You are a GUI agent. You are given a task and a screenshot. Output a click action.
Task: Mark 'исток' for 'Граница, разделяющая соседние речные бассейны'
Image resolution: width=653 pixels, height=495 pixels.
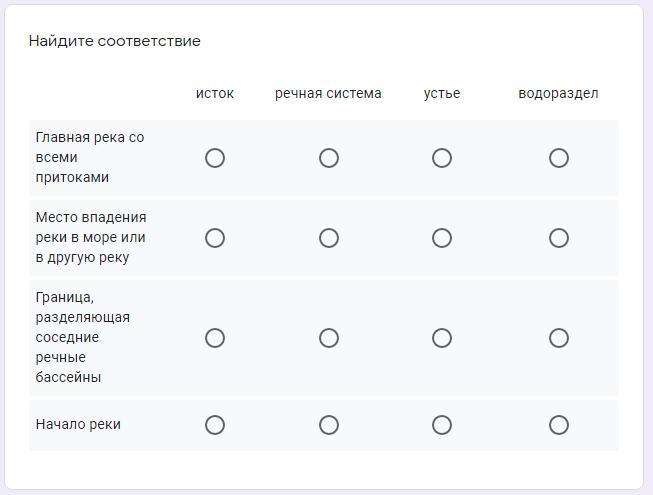pos(215,338)
